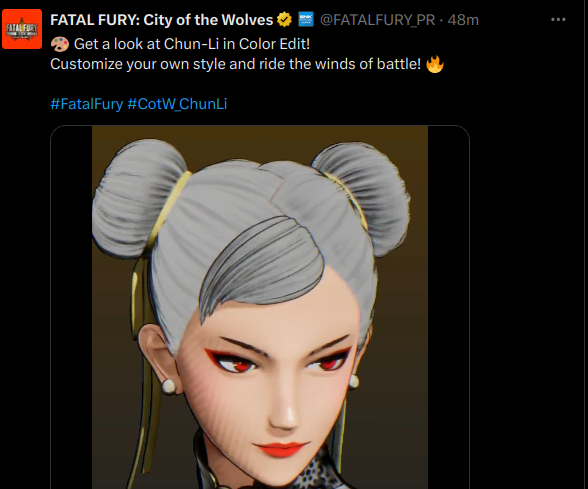
Task: Open the #CotW_ChunLi hashtag
Action: [x=177, y=104]
